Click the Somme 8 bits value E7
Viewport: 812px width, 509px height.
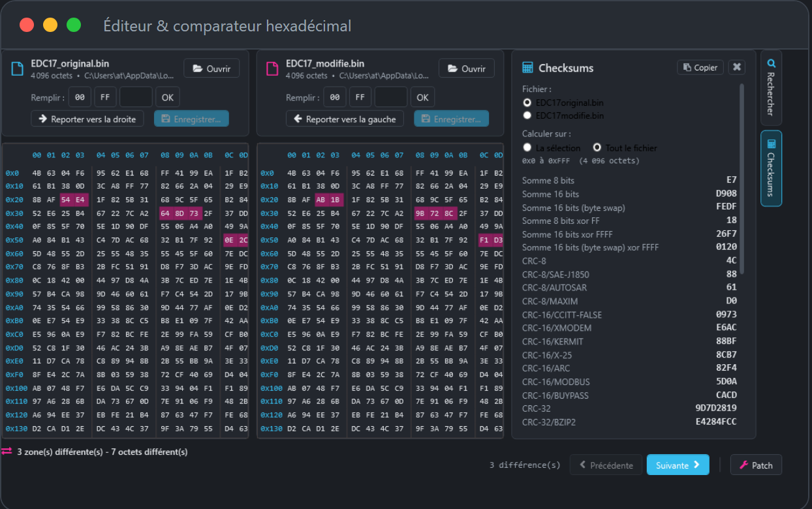point(732,180)
